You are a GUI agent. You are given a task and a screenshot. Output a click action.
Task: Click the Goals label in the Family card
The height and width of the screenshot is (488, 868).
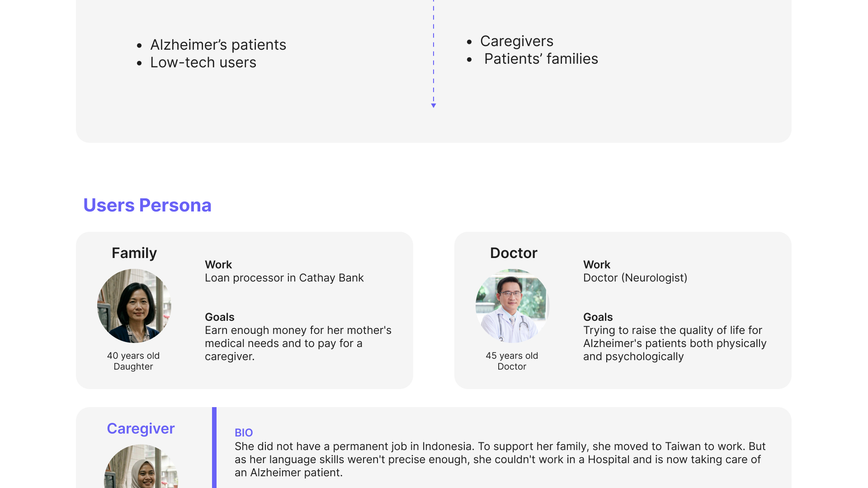(x=219, y=317)
